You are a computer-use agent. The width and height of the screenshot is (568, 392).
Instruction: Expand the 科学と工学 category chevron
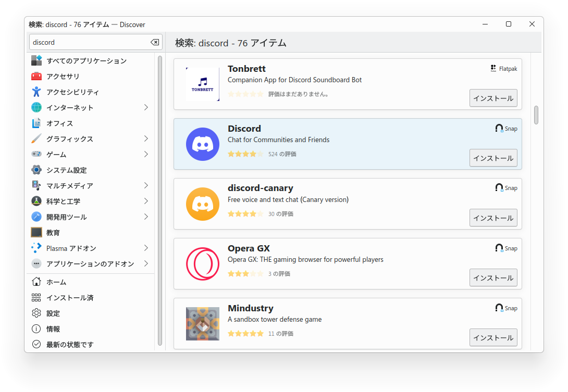point(146,201)
